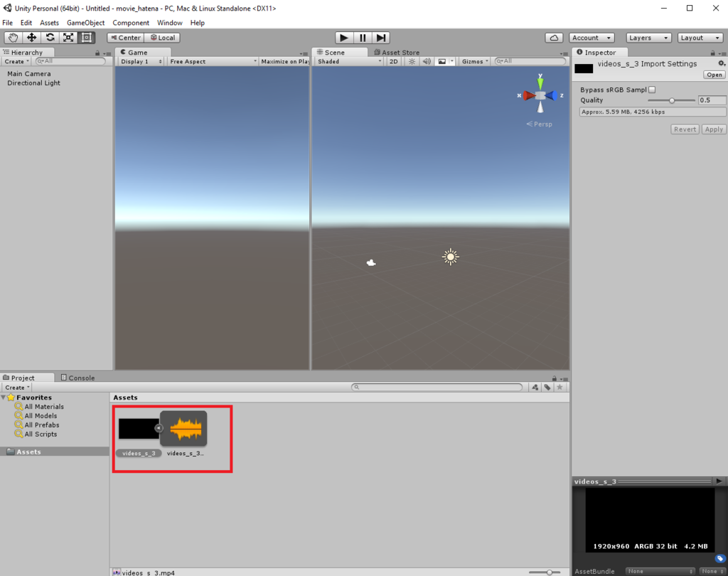
Task: Switch to the Asset Store tab
Action: coord(397,53)
